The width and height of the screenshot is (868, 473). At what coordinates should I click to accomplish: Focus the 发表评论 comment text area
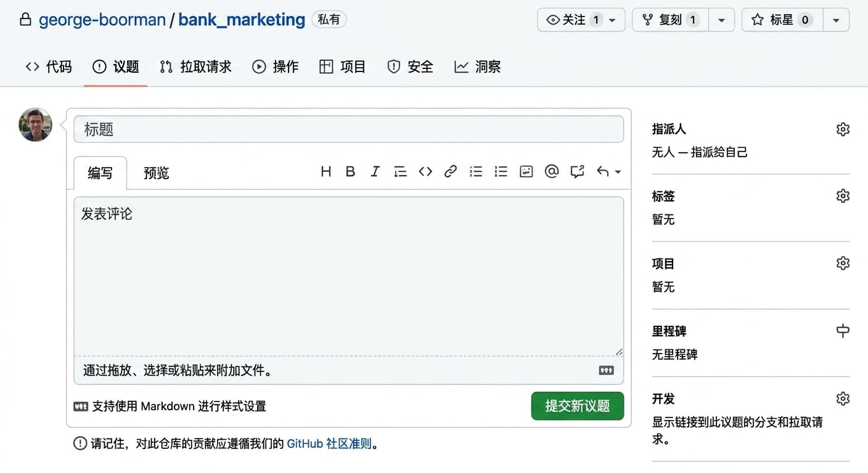coord(349,277)
